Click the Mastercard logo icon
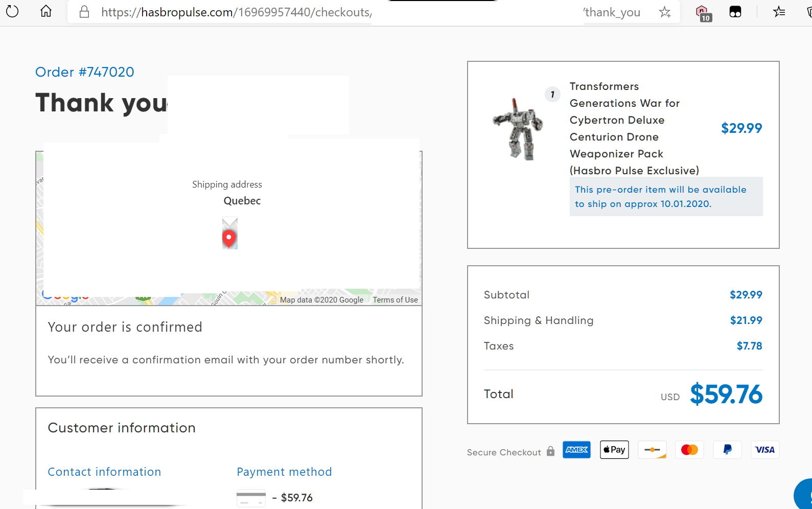The image size is (812, 509). coord(689,450)
